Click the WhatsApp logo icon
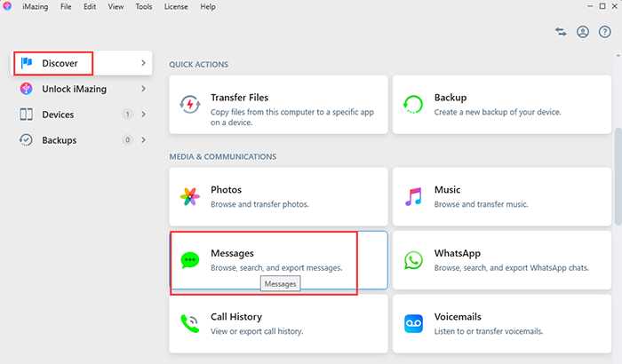The image size is (622, 364). point(413,260)
